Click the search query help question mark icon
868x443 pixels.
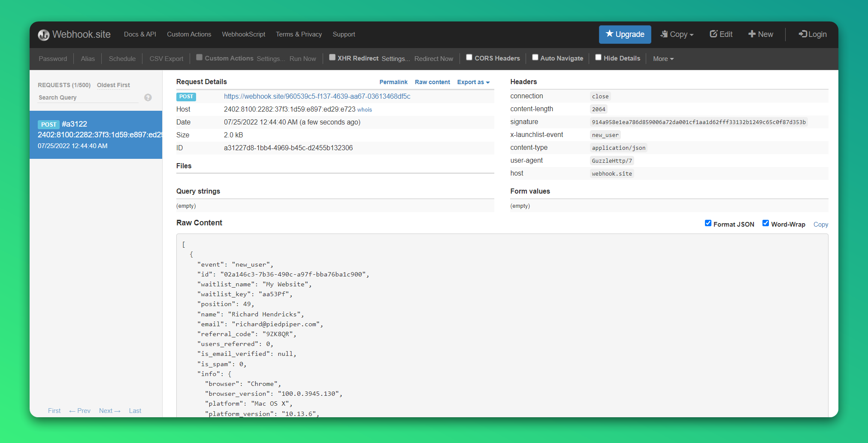pos(148,97)
